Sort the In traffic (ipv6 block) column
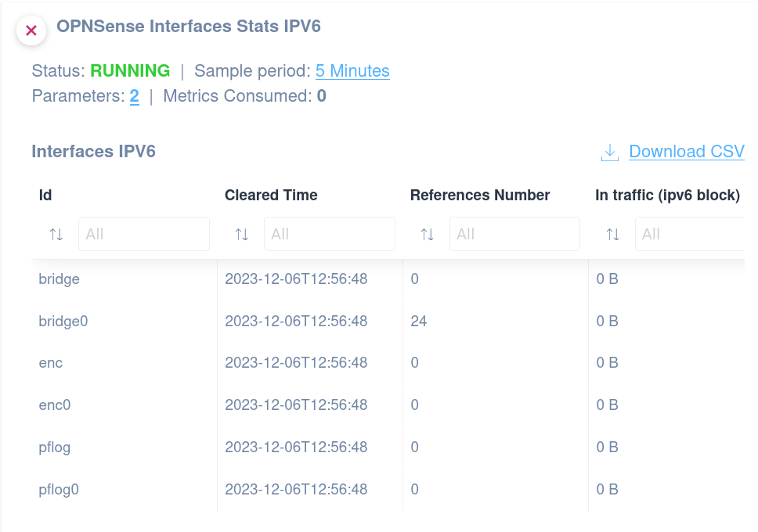 612,233
